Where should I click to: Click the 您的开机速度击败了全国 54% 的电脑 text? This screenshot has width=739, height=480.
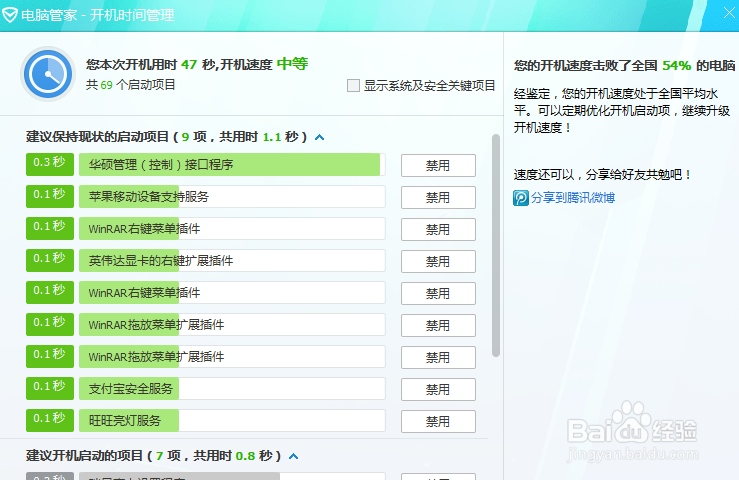(624, 66)
